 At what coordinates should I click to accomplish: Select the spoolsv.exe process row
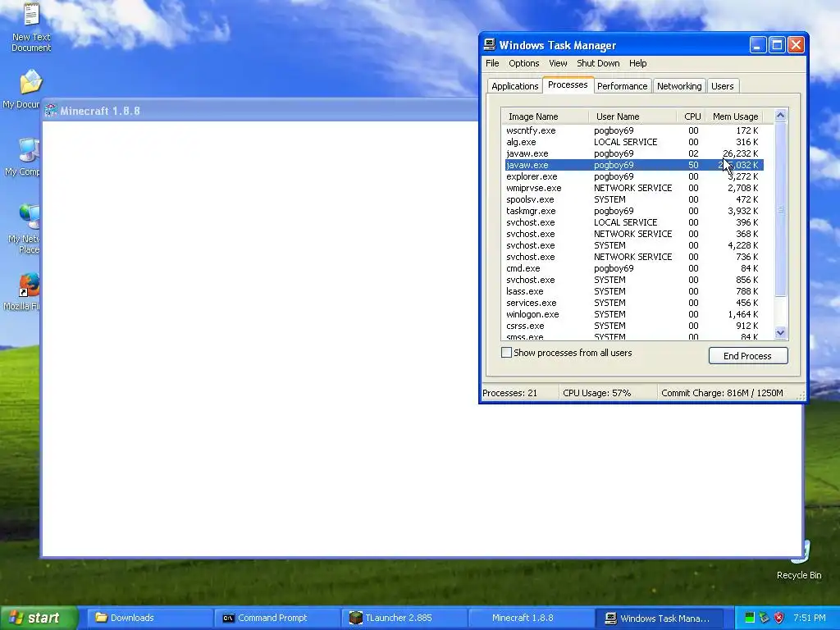pyautogui.click(x=634, y=199)
